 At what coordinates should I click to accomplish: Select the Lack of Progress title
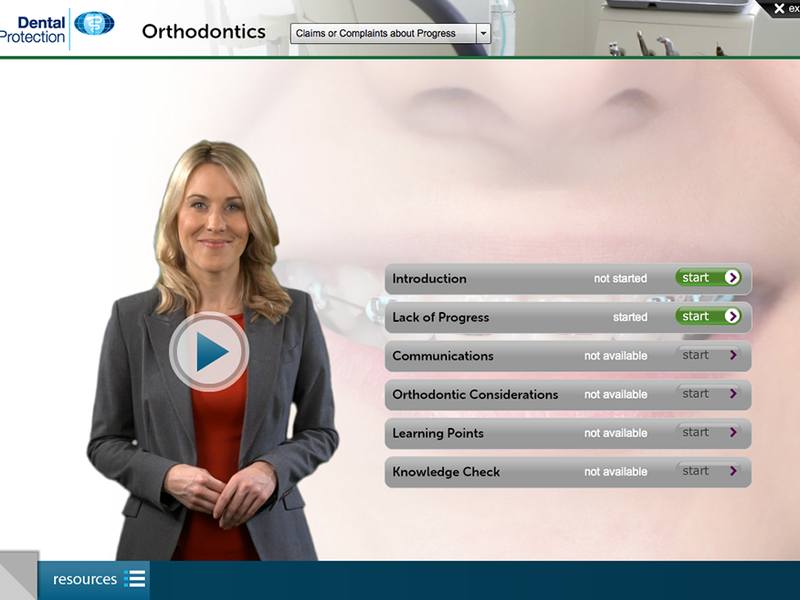tap(440, 317)
